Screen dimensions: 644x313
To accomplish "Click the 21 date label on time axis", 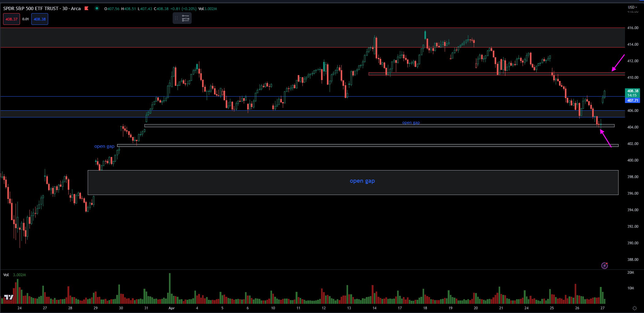I will pyautogui.click(x=501, y=308).
